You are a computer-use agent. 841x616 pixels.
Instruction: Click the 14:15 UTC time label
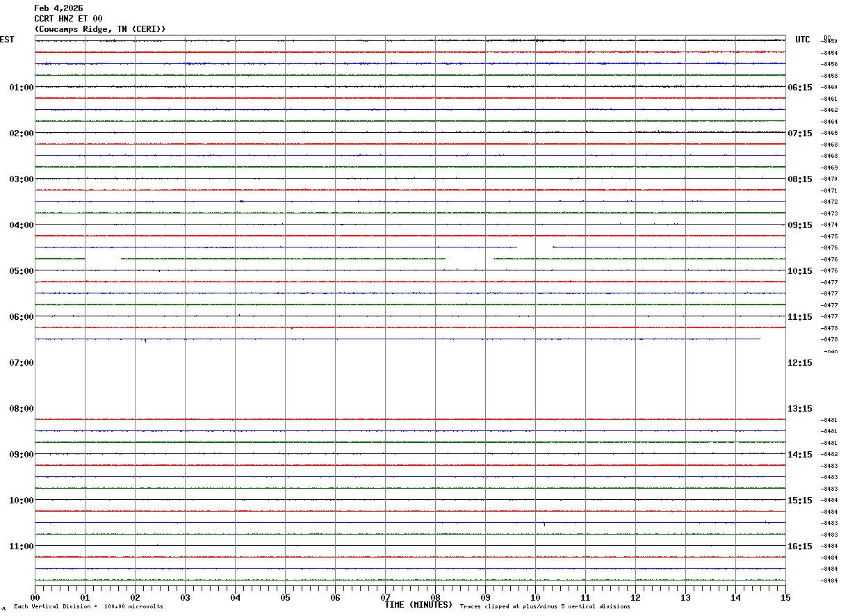pos(800,455)
